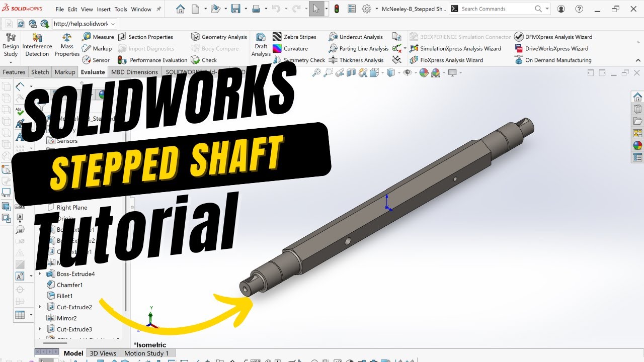
Task: Open File Properties list icon
Action: pyautogui.click(x=351, y=9)
